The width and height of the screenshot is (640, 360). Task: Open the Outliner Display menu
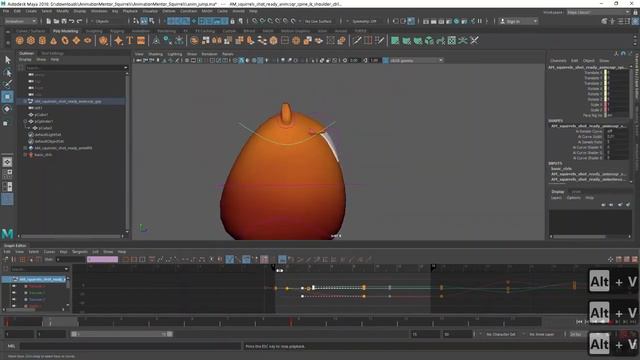[25, 60]
